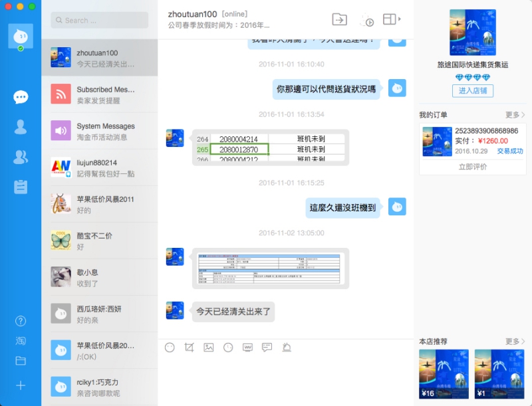532x406 pixels.
Task: Click the message 今天已经清关出来了
Action: 233,312
